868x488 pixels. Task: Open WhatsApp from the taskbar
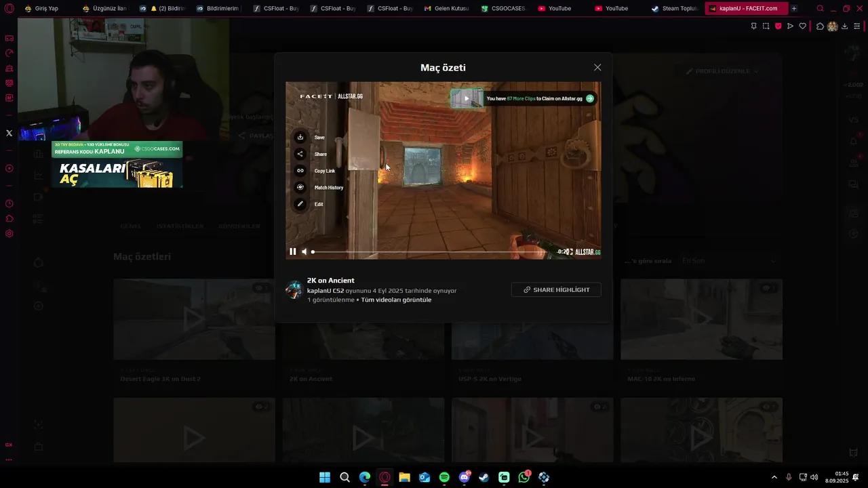[x=524, y=477]
